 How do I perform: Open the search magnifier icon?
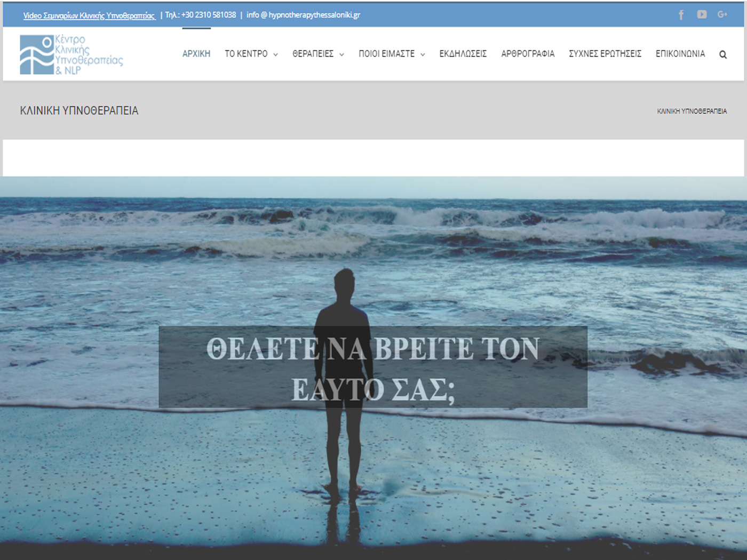(723, 54)
